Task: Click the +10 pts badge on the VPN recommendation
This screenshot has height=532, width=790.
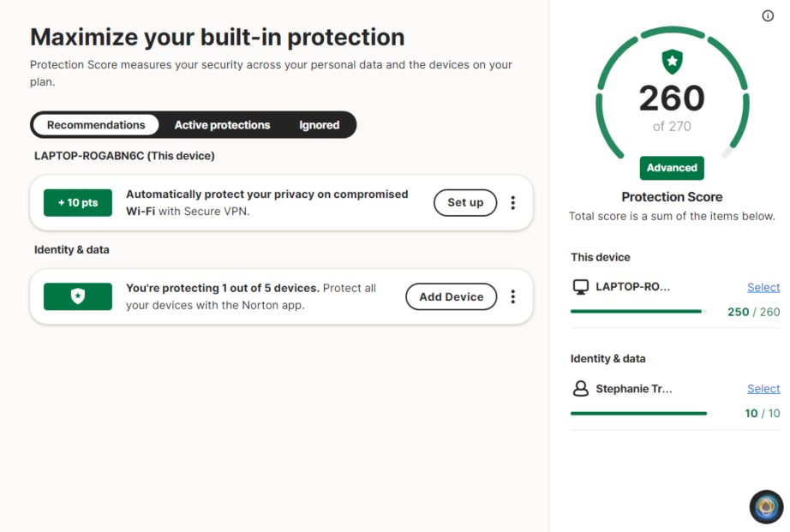Action: [77, 203]
